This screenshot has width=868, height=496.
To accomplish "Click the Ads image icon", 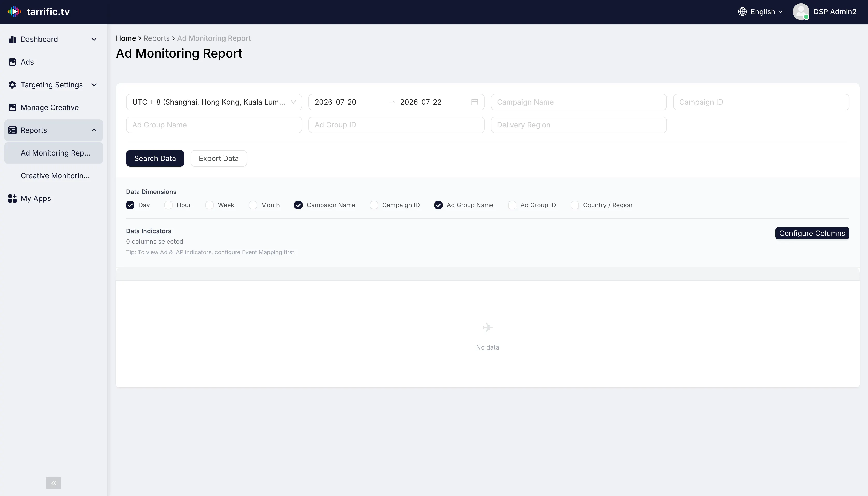I will coord(12,62).
